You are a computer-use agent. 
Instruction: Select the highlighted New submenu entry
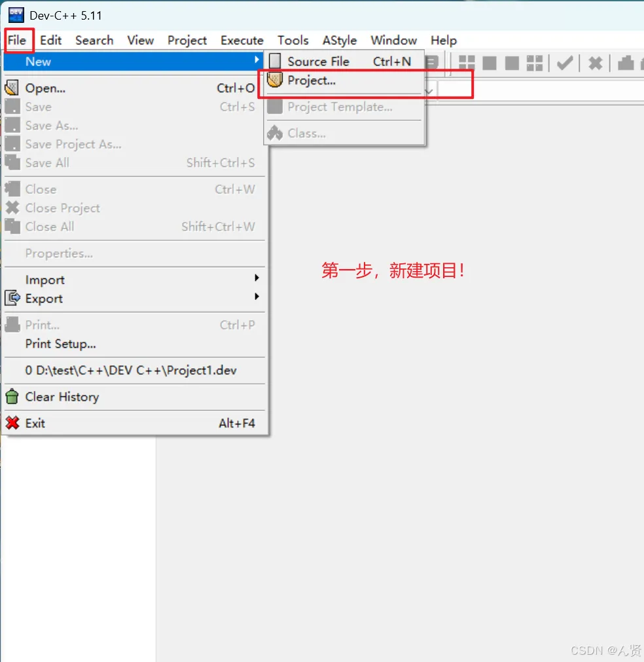point(134,61)
